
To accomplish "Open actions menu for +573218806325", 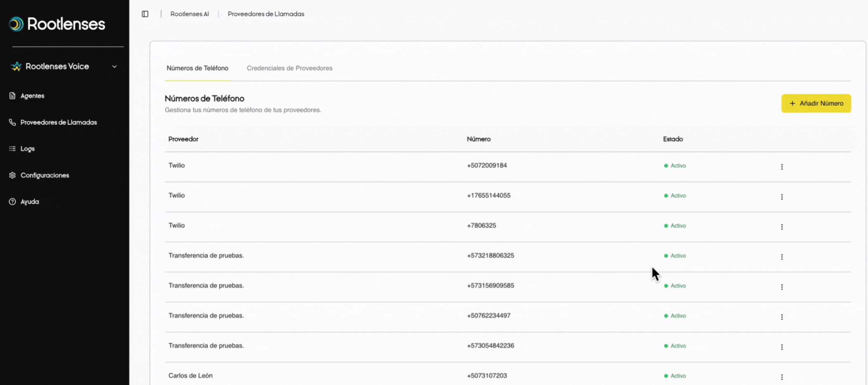I will [x=781, y=257].
